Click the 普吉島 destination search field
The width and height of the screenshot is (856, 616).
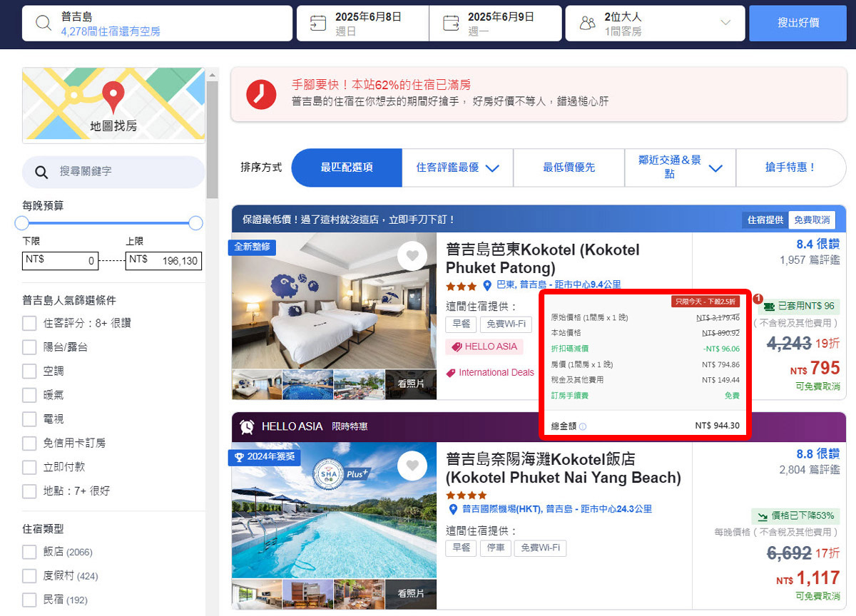click(x=157, y=24)
